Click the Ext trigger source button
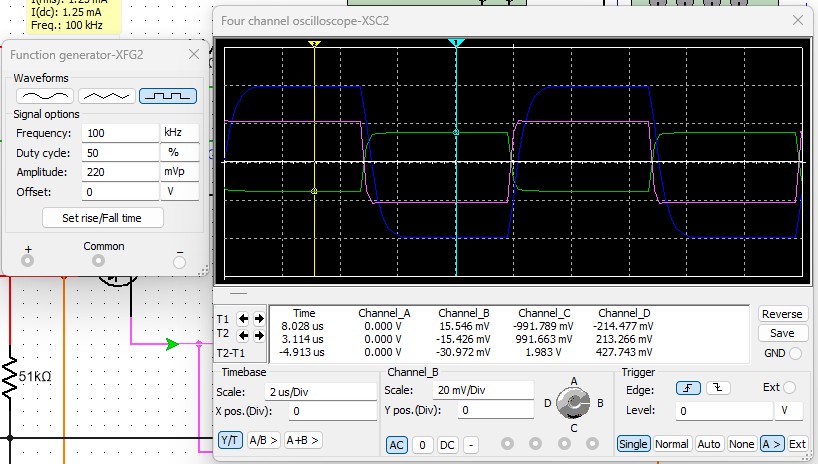The width and height of the screenshot is (818, 464). [797, 444]
